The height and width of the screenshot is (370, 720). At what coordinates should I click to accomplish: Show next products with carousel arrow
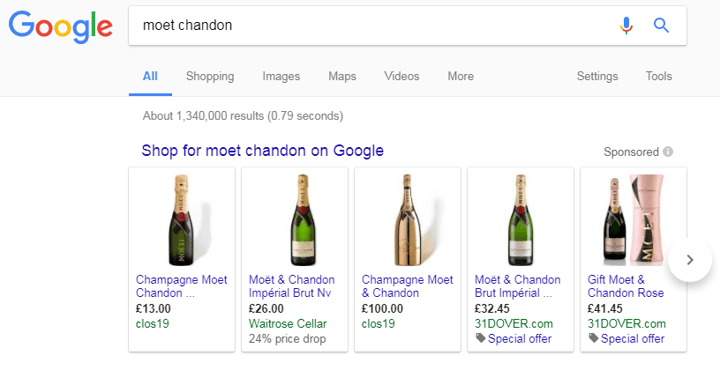pos(689,260)
